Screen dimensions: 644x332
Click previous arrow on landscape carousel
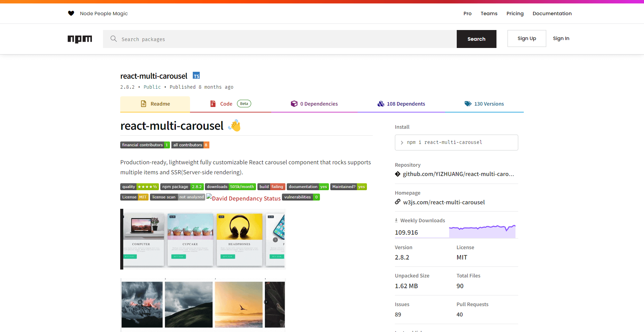point(140,302)
